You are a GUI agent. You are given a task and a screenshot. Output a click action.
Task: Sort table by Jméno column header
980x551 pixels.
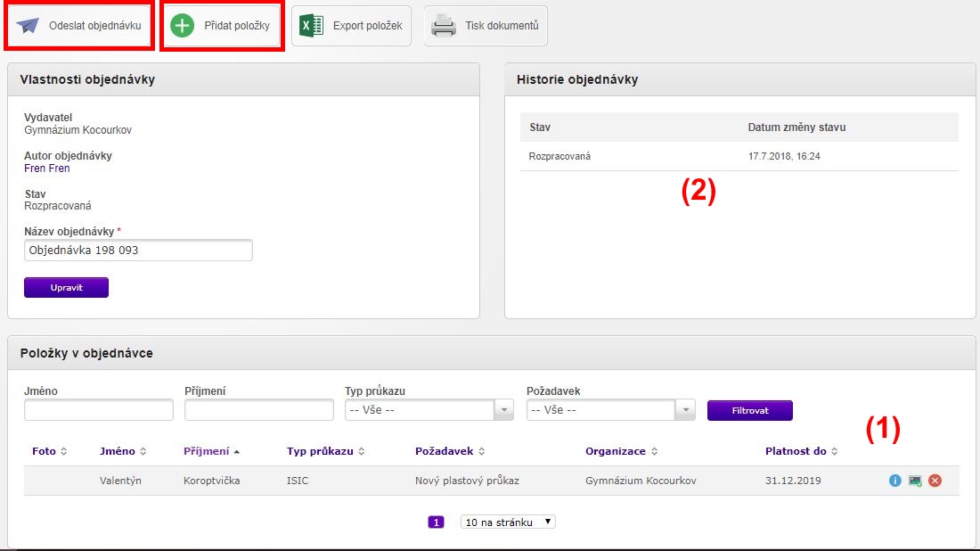point(123,451)
